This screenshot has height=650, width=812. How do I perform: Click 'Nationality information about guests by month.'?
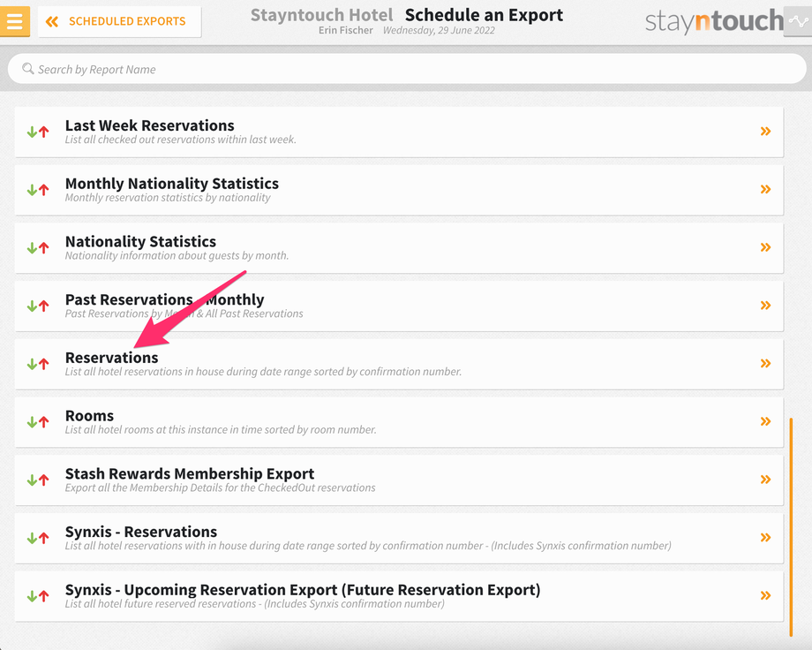coord(177,255)
